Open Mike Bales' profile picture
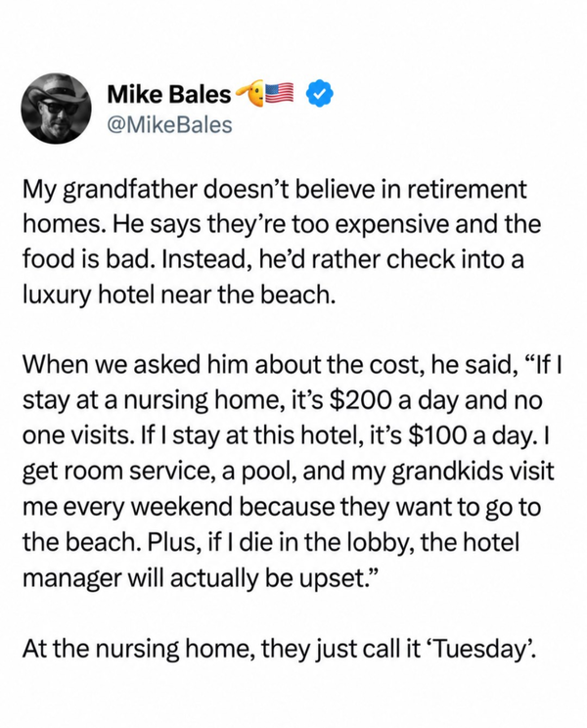This screenshot has width=587, height=728. 56,109
